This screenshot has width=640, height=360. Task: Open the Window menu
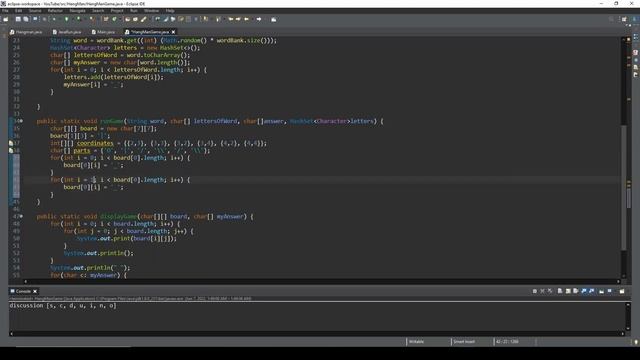tap(151, 11)
